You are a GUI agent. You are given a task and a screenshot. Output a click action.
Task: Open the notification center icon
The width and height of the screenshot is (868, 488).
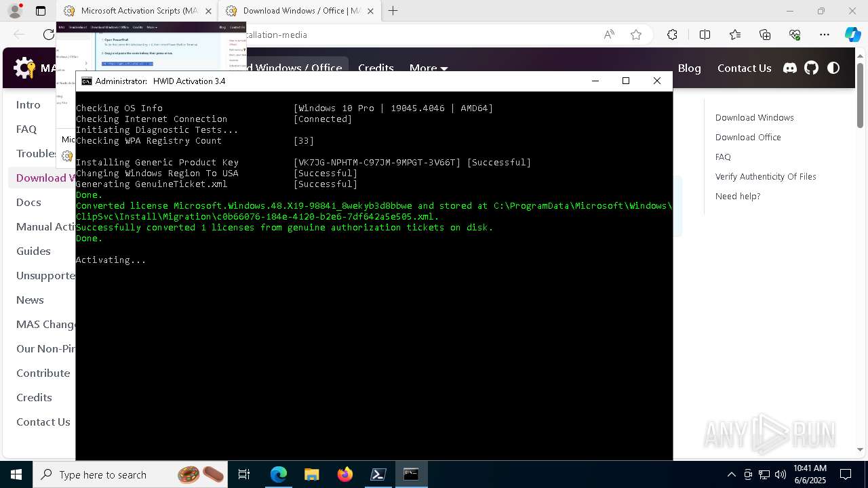846,474
